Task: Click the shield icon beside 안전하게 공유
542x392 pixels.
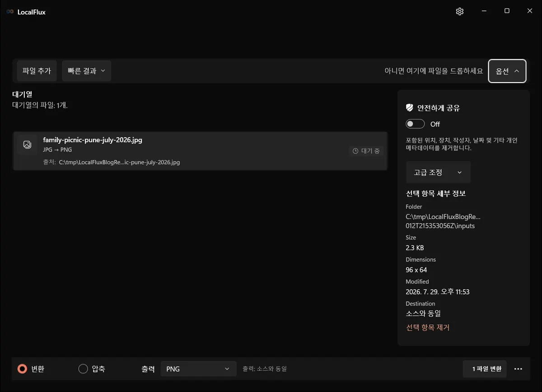Action: click(x=410, y=108)
